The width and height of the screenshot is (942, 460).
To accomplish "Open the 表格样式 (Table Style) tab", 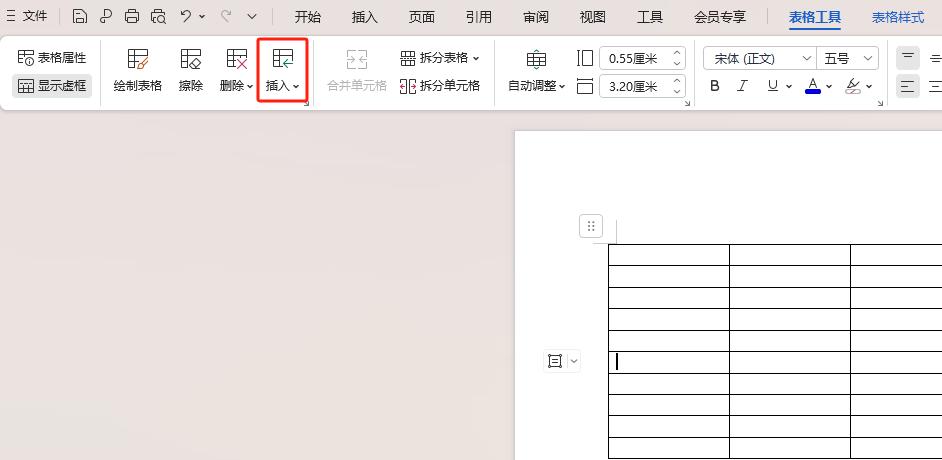I will (x=897, y=17).
